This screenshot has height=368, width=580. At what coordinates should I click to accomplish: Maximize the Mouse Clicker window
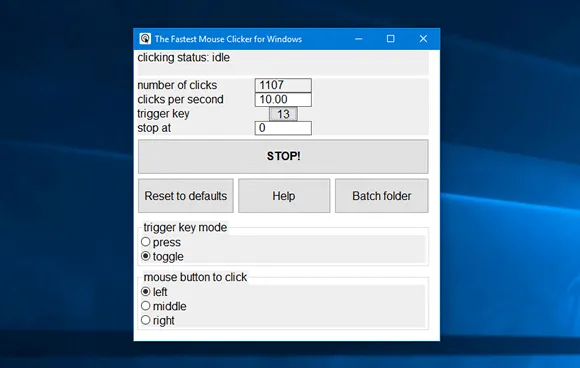click(391, 39)
